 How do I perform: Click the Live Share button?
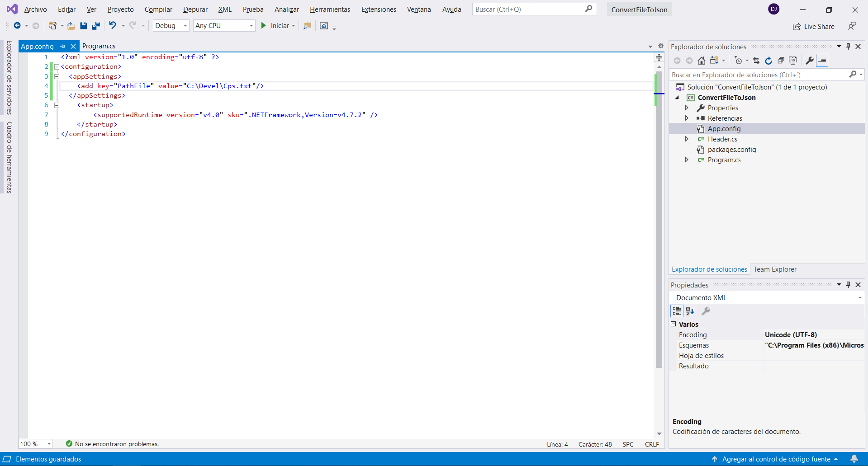[814, 27]
